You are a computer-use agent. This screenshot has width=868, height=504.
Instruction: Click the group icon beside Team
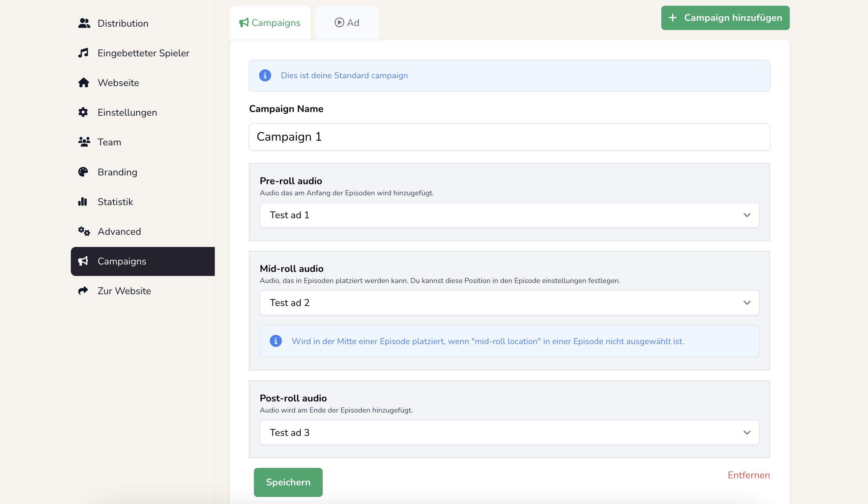click(84, 142)
